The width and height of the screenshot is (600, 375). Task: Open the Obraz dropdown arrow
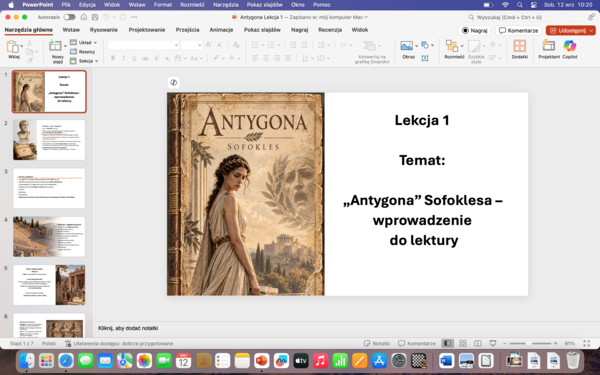point(416,46)
